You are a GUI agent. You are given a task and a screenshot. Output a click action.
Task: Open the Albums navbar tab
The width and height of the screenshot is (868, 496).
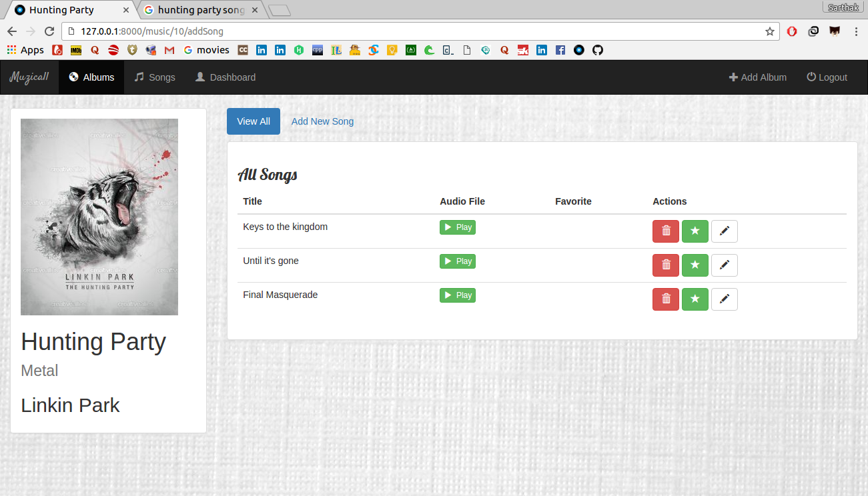(x=91, y=77)
